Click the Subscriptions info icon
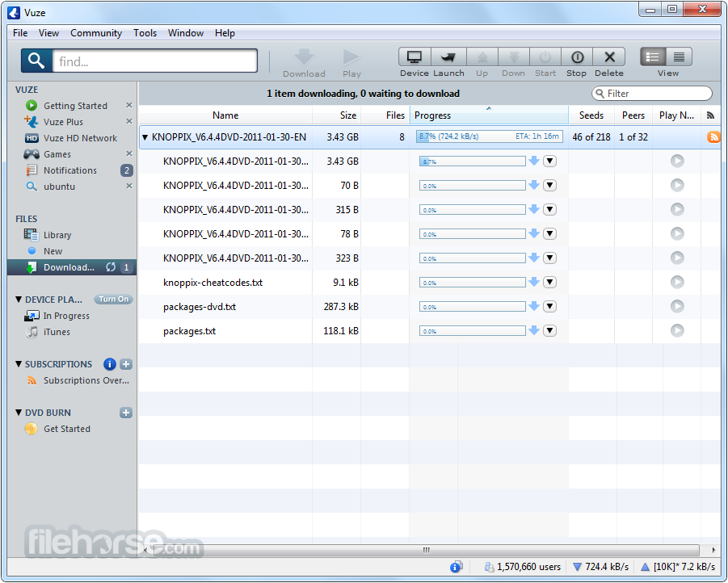 point(110,364)
